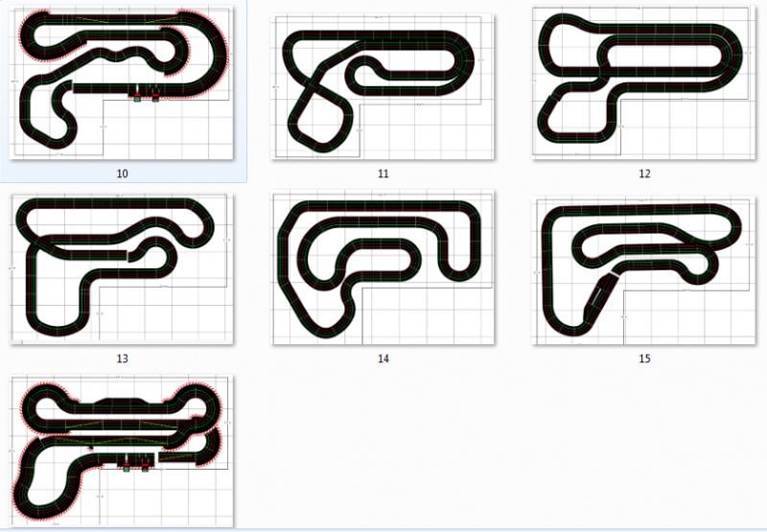Click the red start marker in the last thumbnail
The width and height of the screenshot is (767, 532).
pos(145,467)
